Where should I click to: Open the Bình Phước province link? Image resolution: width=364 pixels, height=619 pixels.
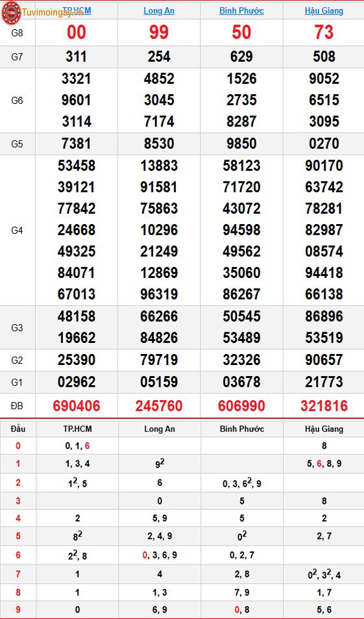coord(241,10)
